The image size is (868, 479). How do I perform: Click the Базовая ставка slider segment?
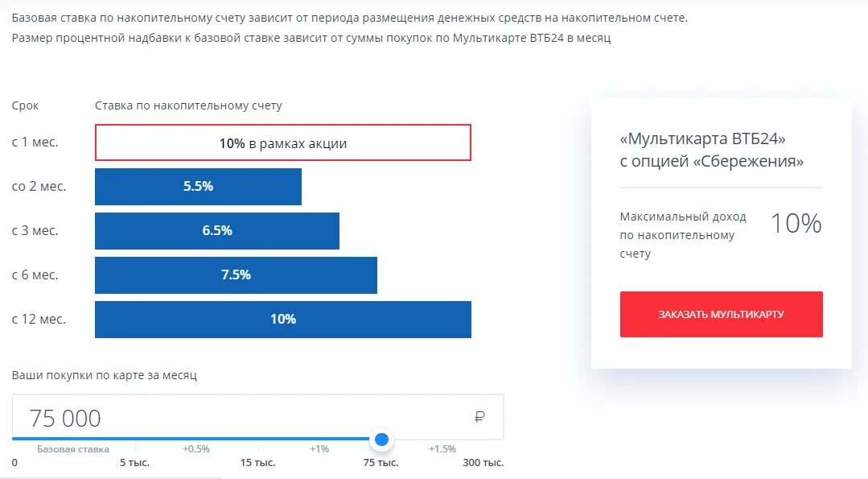click(x=73, y=449)
